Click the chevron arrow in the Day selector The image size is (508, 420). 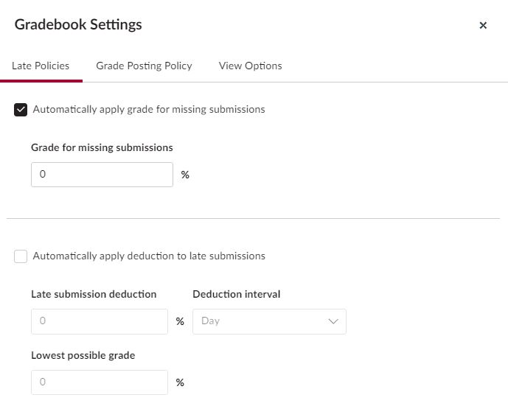(x=333, y=321)
